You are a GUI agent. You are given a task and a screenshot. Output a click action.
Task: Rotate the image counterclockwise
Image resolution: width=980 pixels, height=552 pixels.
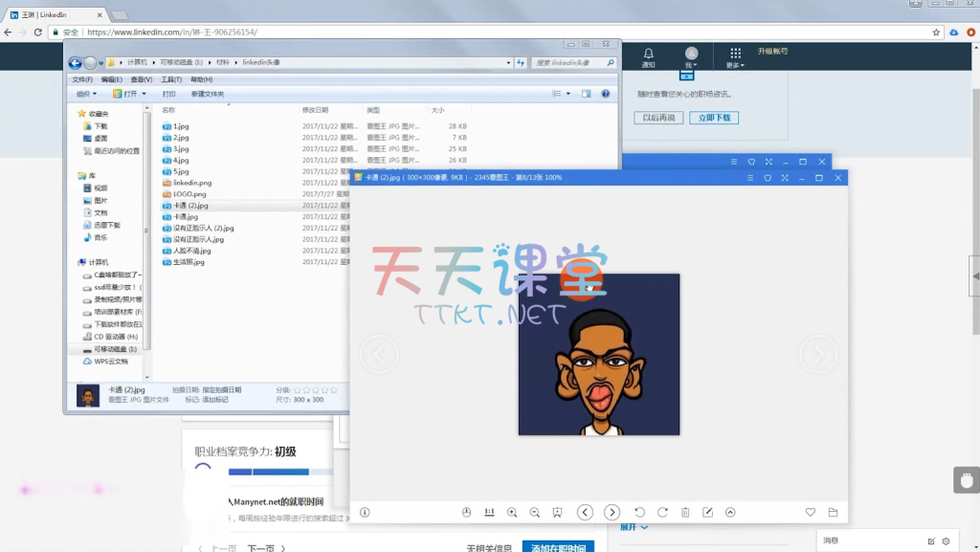tap(639, 513)
